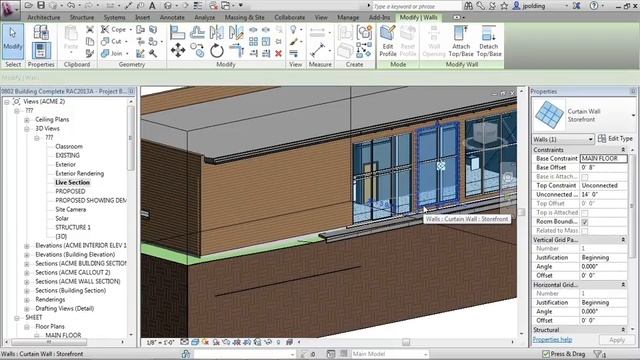The width and height of the screenshot is (640, 360).
Task: Toggle Top is Attached checkbox
Action: coord(584,213)
